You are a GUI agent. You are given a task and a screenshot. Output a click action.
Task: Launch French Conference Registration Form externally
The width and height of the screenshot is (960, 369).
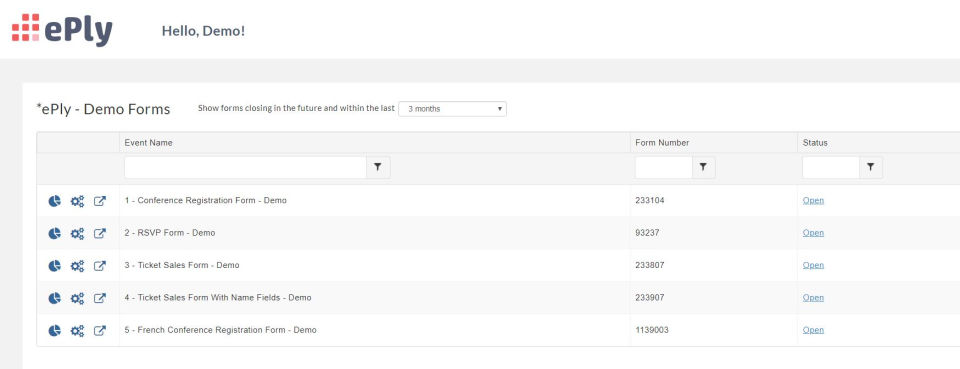pyautogui.click(x=100, y=330)
